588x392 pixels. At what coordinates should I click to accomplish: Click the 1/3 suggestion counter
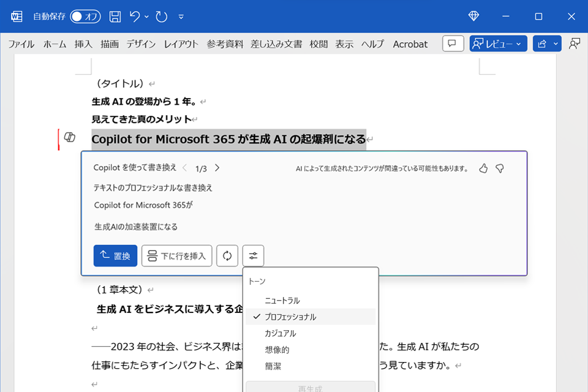click(x=201, y=169)
